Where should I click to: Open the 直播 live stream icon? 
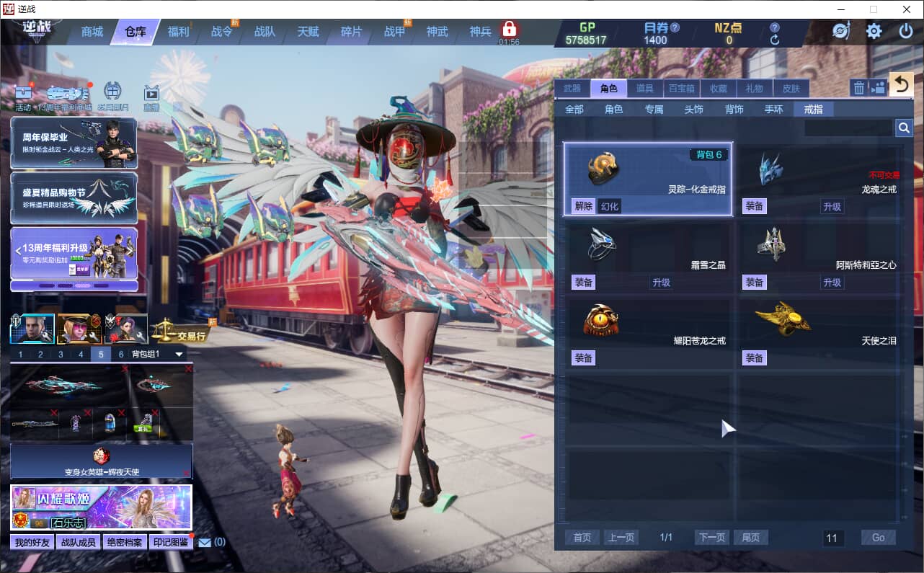point(151,94)
